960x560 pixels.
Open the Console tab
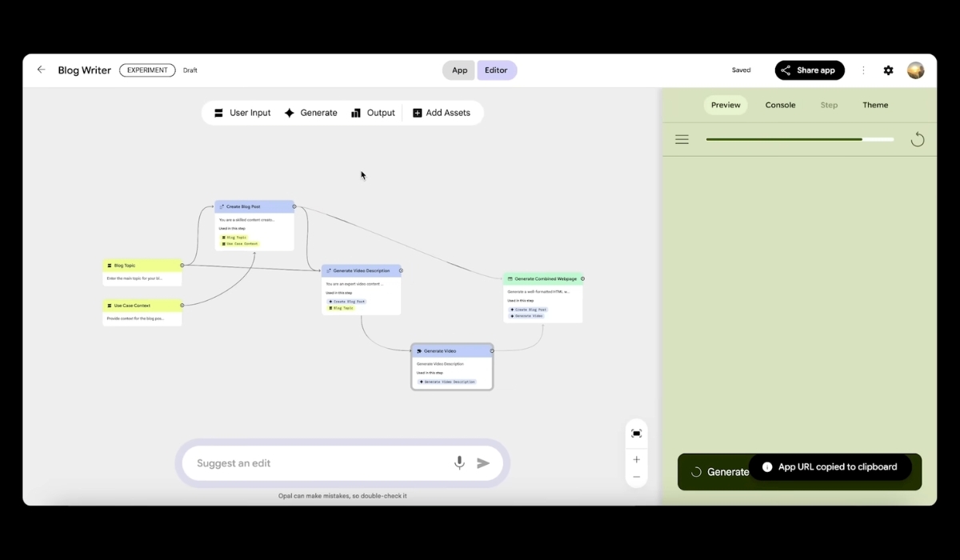coord(780,105)
